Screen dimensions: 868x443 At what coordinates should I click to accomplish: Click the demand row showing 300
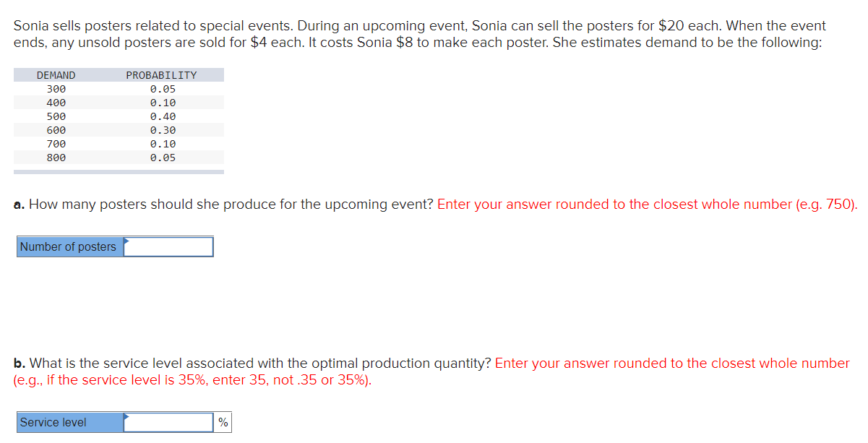click(x=56, y=88)
